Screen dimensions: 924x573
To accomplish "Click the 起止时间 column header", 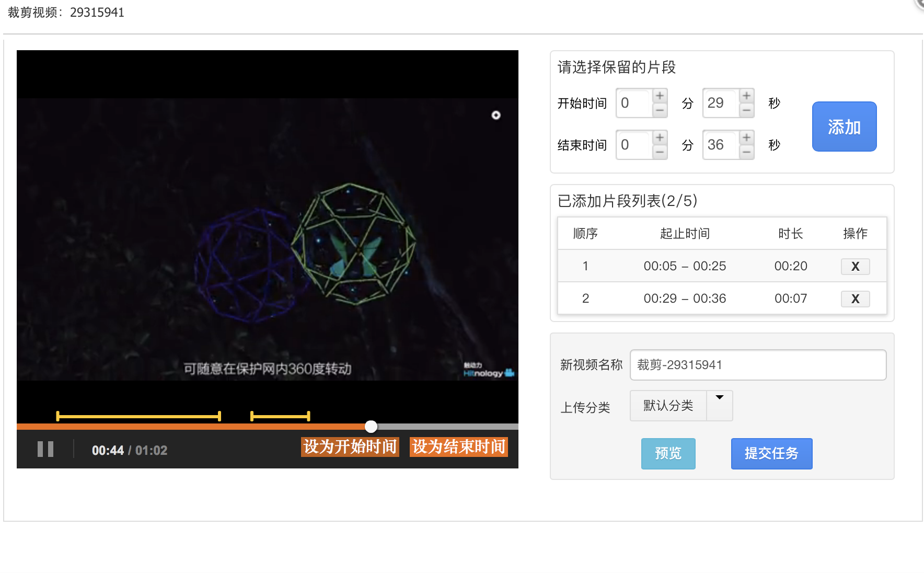I will 685,234.
